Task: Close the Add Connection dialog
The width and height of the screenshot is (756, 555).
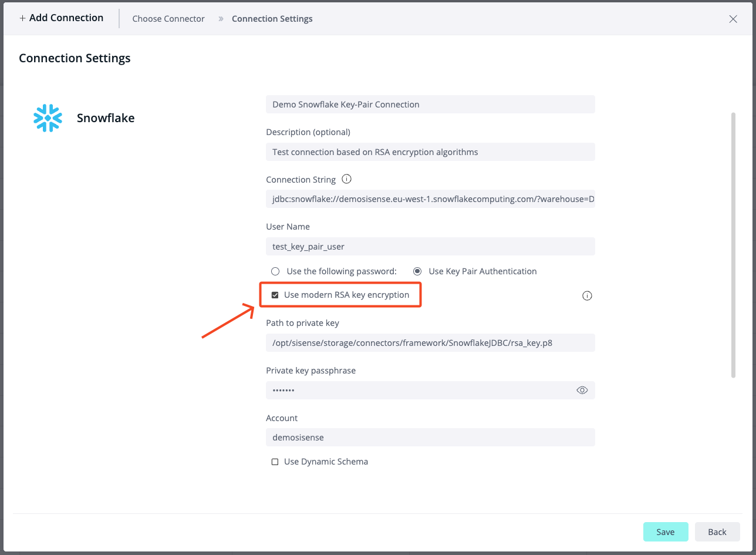Action: [x=733, y=19]
